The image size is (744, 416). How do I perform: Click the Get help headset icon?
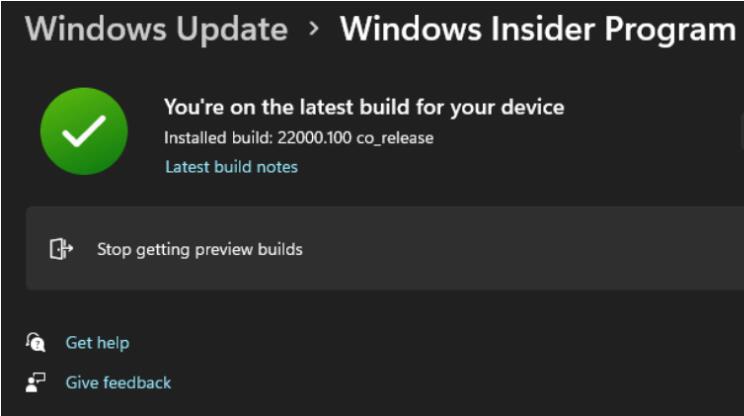point(36,343)
